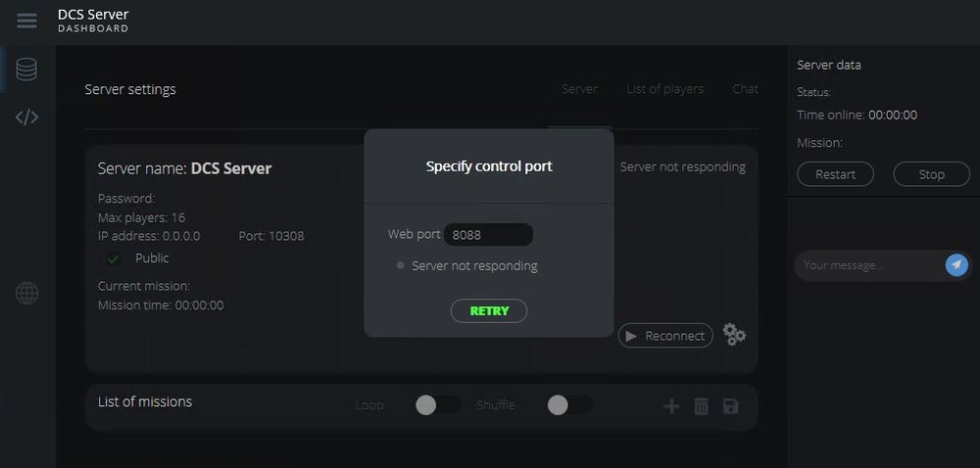
Task: Switch to List of players tab
Action: pos(664,89)
